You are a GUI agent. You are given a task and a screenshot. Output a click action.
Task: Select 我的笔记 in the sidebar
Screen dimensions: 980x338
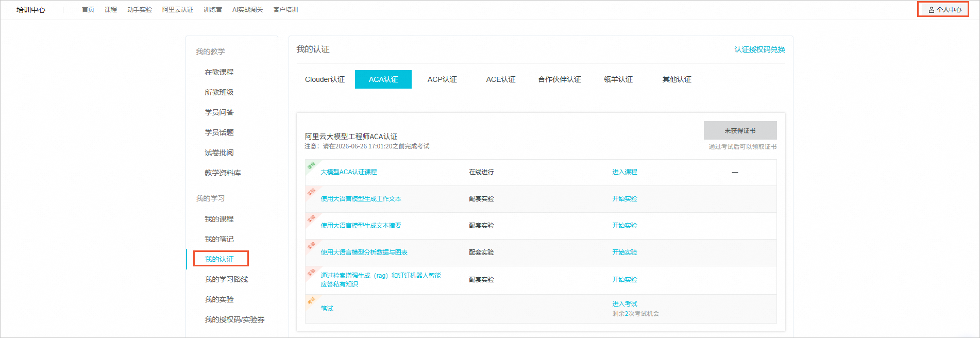pos(219,239)
